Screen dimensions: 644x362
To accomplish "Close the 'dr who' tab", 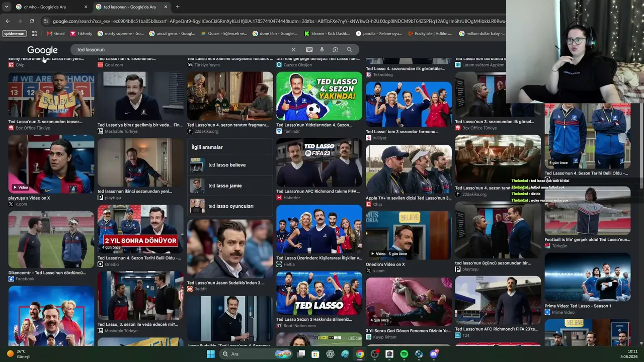I will coord(86,7).
